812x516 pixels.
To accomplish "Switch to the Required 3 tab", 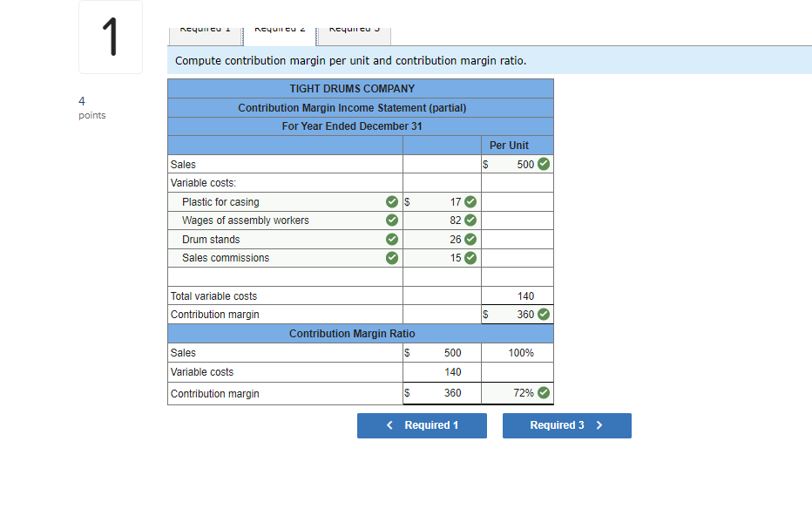I will [355, 36].
